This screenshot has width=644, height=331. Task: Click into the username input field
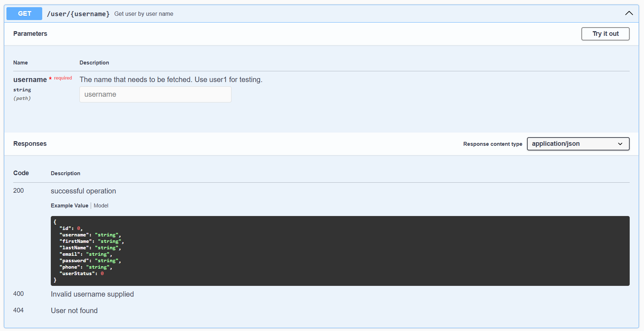(155, 95)
